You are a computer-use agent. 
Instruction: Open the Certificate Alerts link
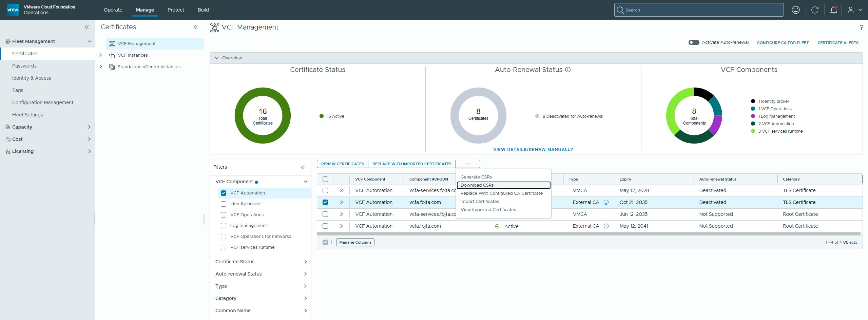pyautogui.click(x=838, y=43)
